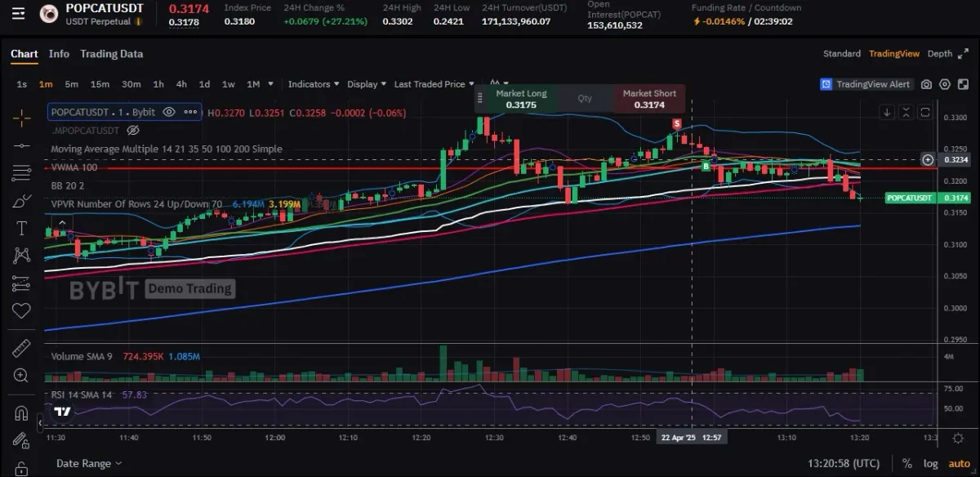Expand the Indicators dropdown
Image resolution: width=980 pixels, height=477 pixels.
point(313,84)
